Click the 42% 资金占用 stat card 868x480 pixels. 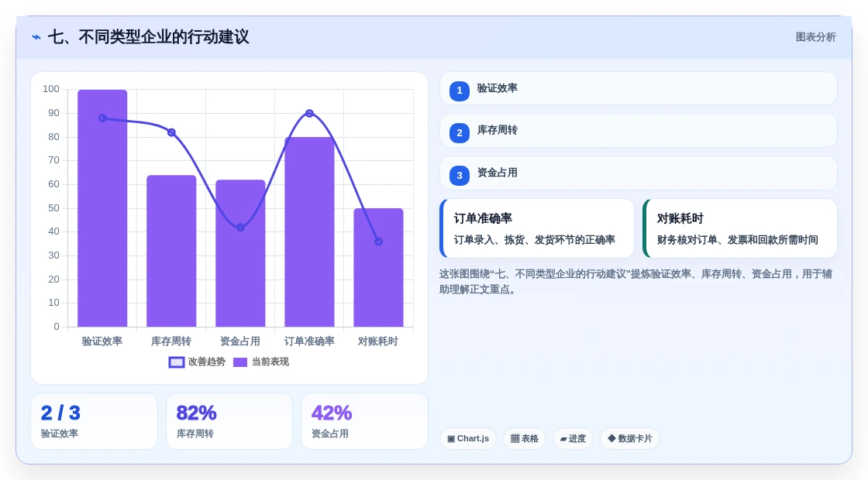365,421
